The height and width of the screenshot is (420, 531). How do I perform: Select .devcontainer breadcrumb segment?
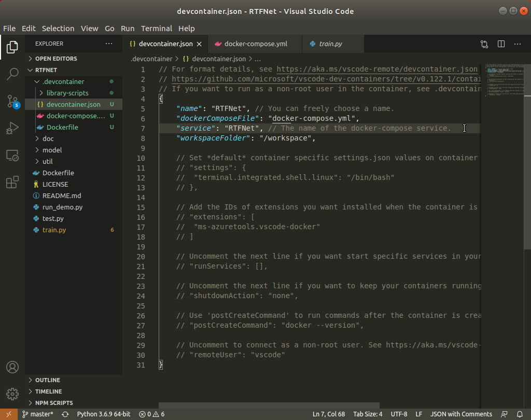tap(151, 59)
